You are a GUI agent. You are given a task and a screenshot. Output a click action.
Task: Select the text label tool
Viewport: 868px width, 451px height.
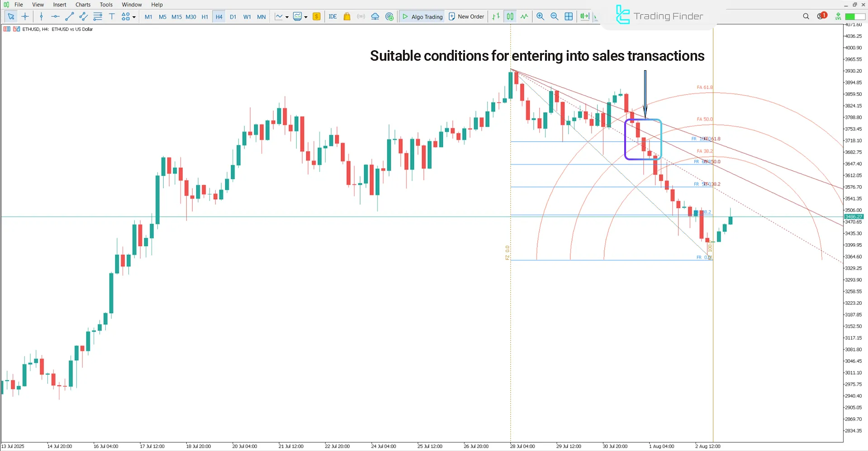[112, 16]
